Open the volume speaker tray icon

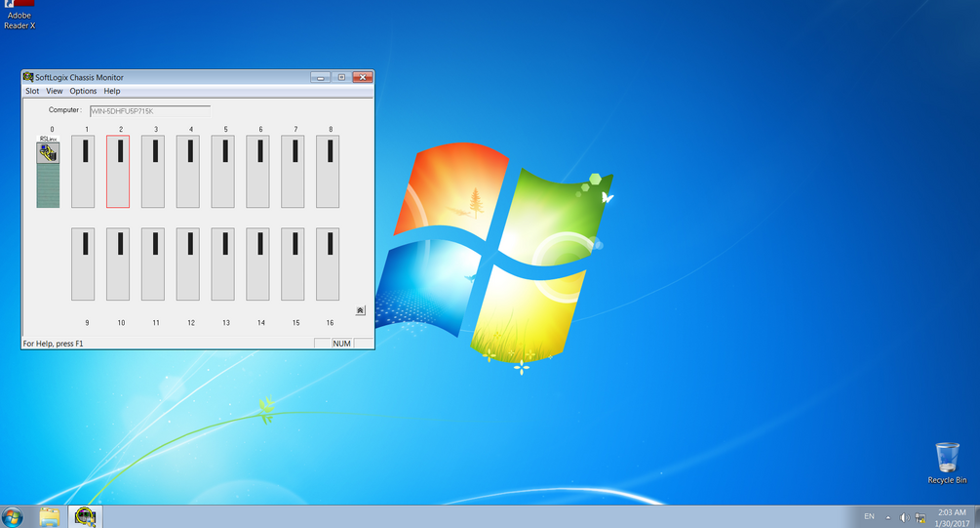(x=904, y=517)
